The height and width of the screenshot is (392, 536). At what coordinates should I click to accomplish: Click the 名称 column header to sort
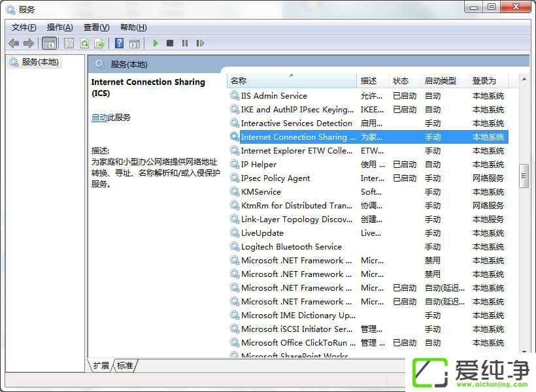pyautogui.click(x=239, y=80)
